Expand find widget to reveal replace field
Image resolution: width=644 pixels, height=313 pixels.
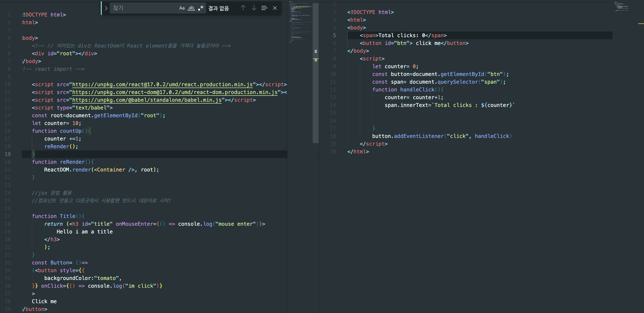pyautogui.click(x=106, y=8)
